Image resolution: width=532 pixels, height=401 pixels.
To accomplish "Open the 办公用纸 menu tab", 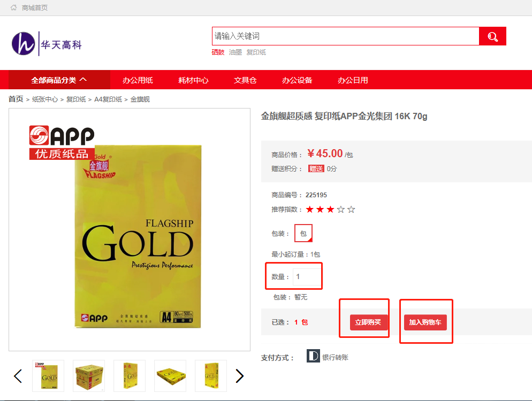I will coord(138,80).
